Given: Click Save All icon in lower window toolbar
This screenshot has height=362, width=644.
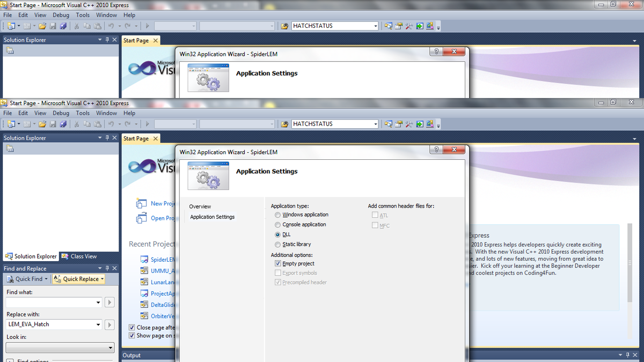Looking at the screenshot, I should pyautogui.click(x=63, y=124).
